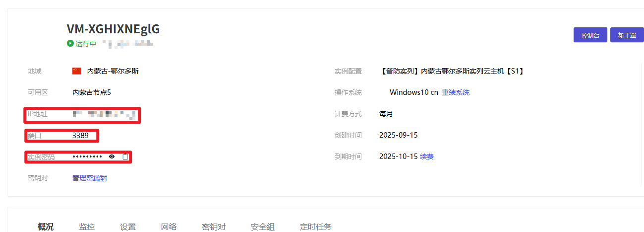
Task: Click the blurred IP地址 value
Action: [104, 114]
